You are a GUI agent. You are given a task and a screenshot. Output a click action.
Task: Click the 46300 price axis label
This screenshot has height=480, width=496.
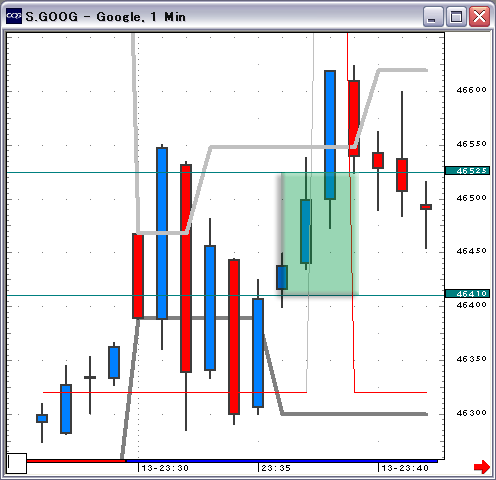(x=471, y=413)
